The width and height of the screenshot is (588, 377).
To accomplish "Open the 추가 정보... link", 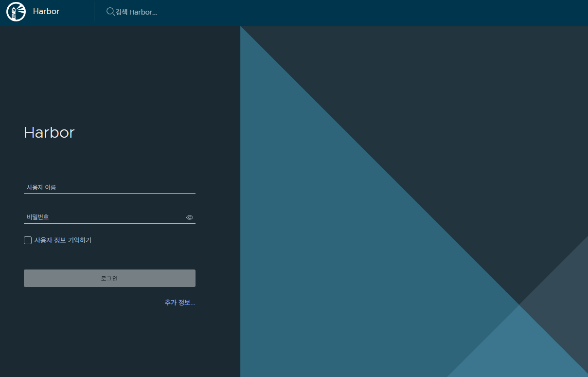I will [179, 303].
